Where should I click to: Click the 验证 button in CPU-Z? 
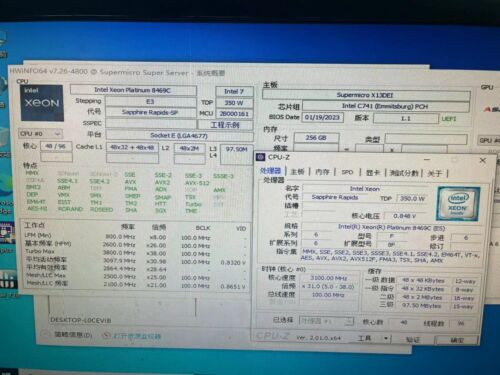(413, 339)
